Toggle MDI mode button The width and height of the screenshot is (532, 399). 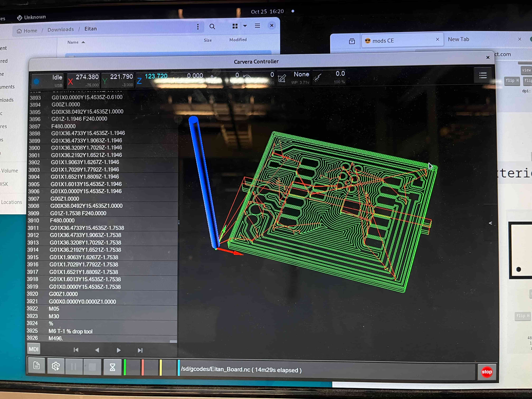pos(34,349)
